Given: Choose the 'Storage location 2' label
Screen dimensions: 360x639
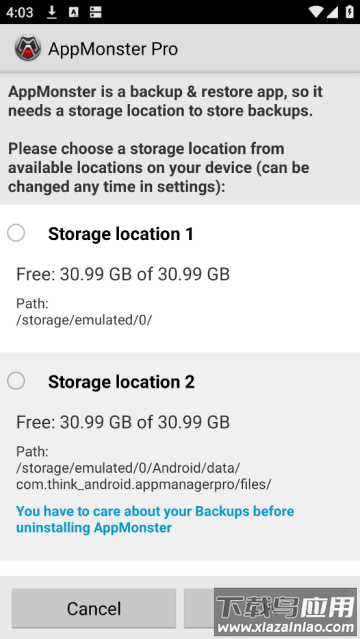Looking at the screenshot, I should coord(121,382).
